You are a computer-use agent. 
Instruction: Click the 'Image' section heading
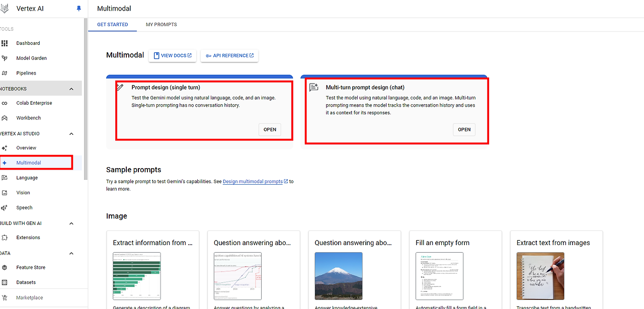pos(117,216)
